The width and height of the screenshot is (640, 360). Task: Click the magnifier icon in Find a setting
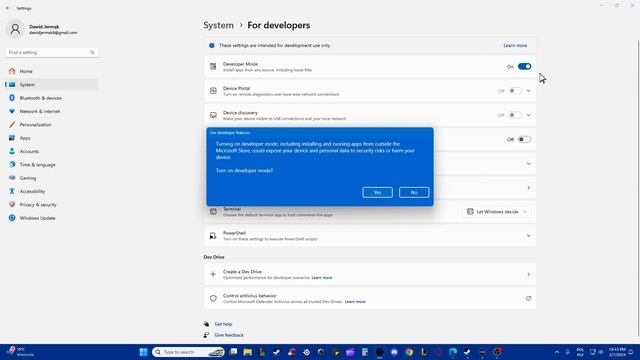click(92, 53)
